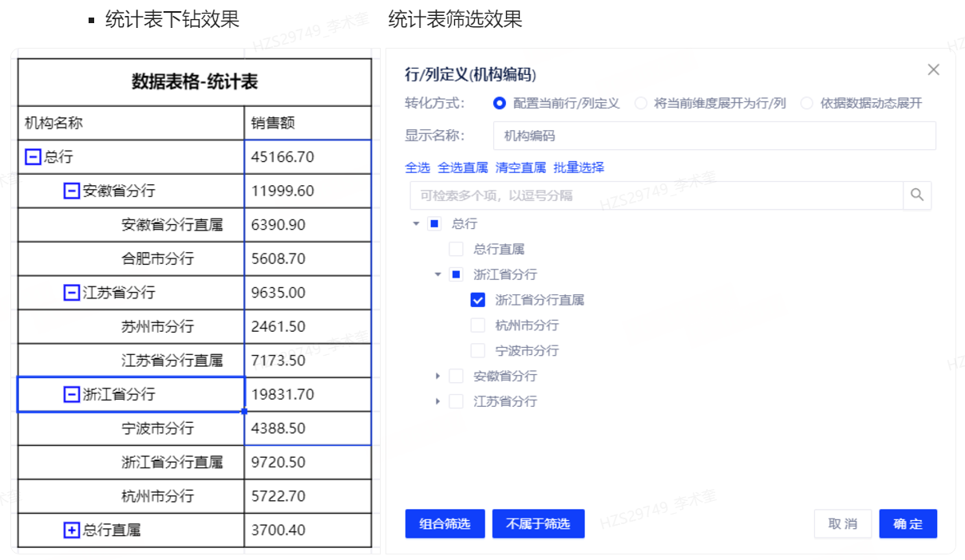Collapse the 安徽省分行 table row

[x=71, y=191]
